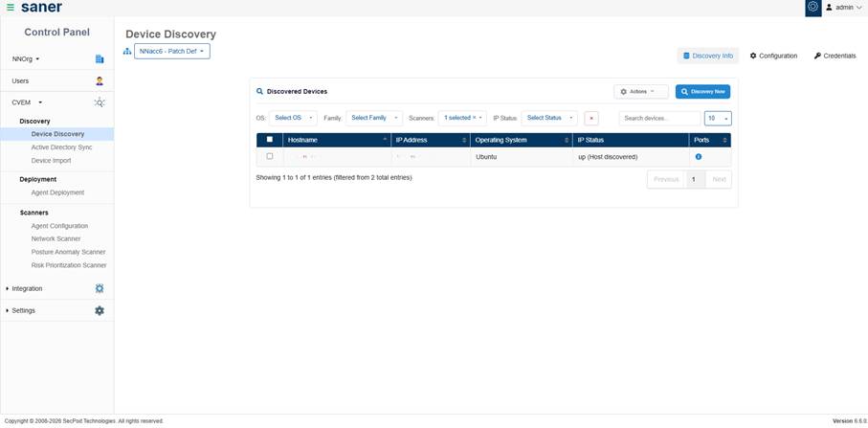
Task: Click the hamburger menu icon beside saner logo
Action: pyautogui.click(x=10, y=8)
